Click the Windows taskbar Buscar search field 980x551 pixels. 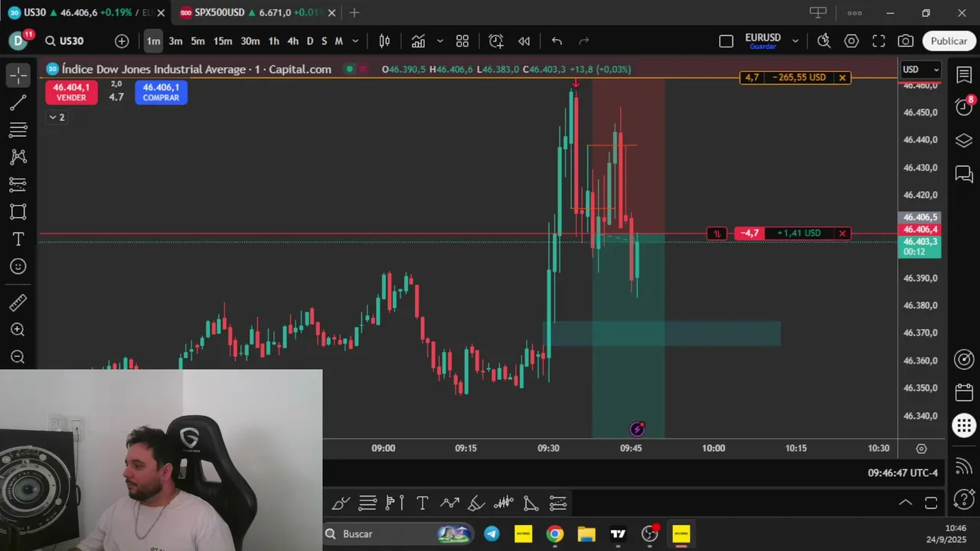(398, 533)
